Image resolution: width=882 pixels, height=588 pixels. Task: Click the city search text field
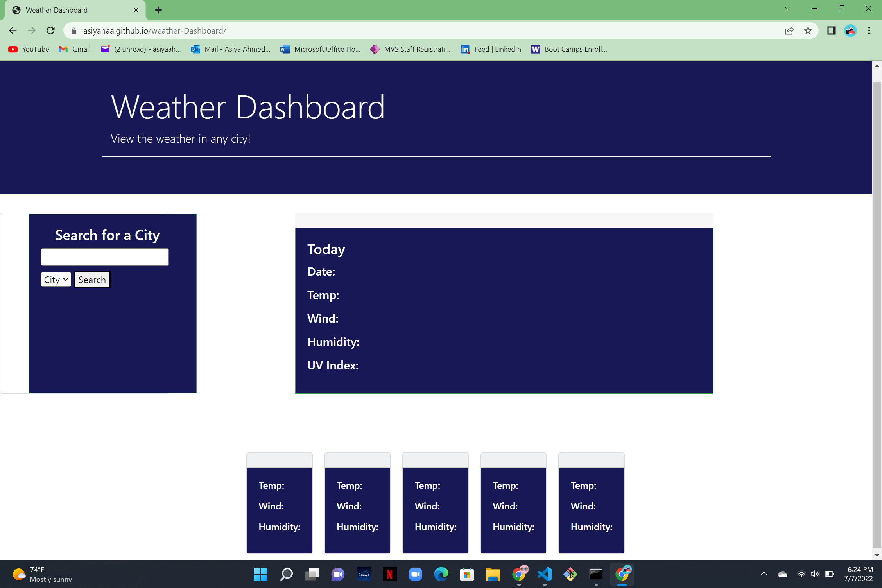[105, 257]
